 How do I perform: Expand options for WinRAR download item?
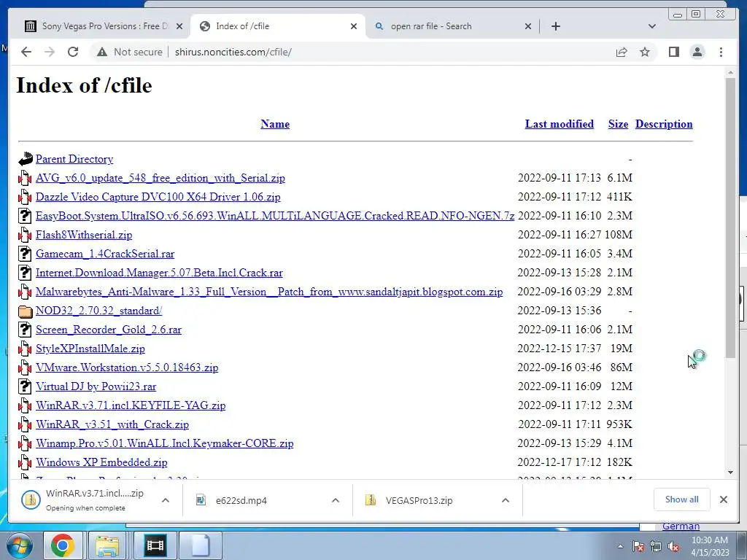coord(166,500)
